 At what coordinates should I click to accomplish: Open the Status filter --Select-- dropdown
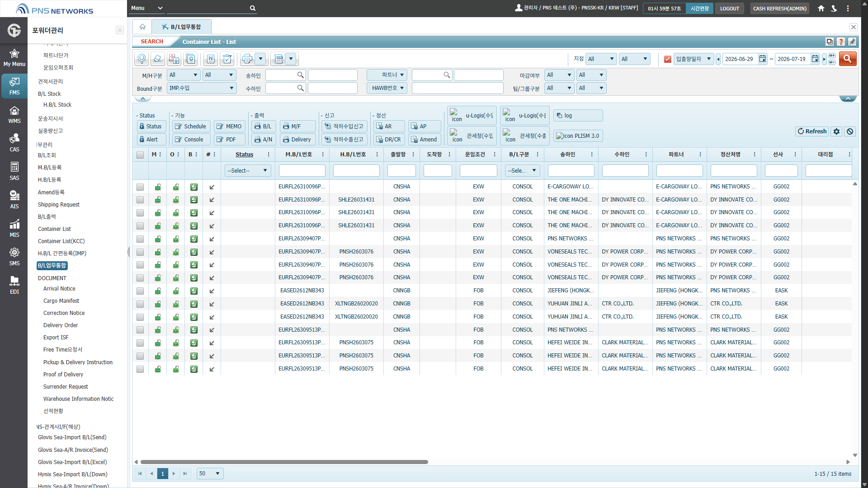coord(248,170)
